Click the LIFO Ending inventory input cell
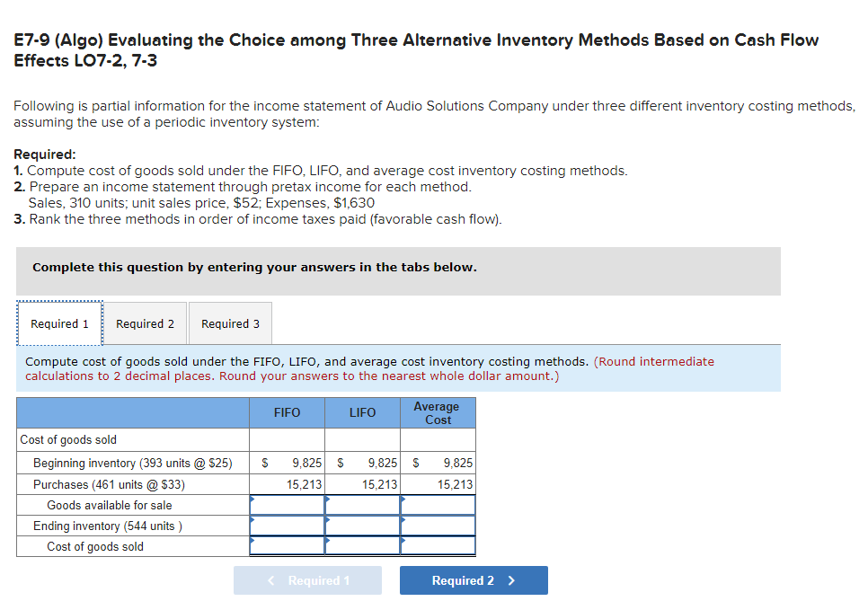 point(362,526)
